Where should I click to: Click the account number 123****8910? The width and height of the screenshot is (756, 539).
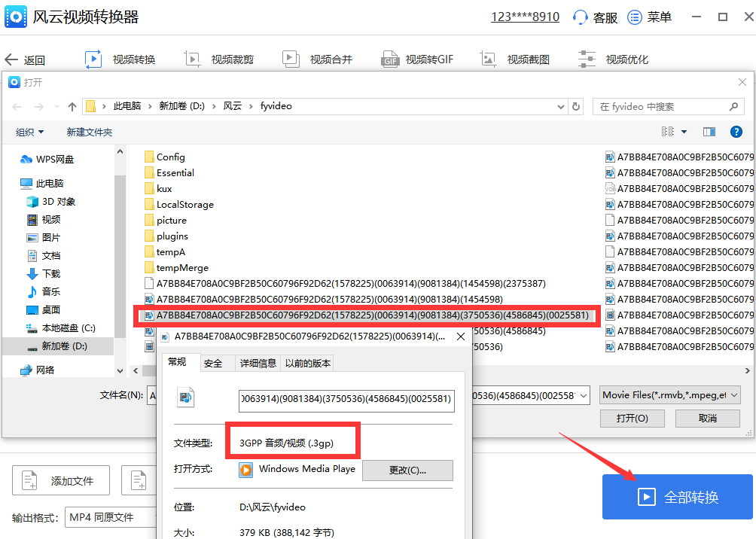pyautogui.click(x=525, y=17)
